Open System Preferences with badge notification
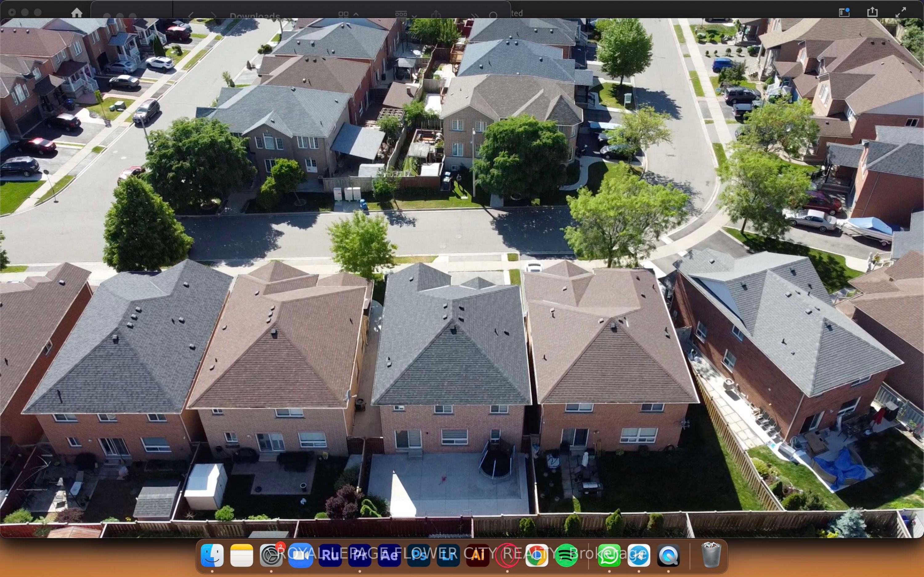Viewport: 924px width, 577px height. [x=271, y=555]
